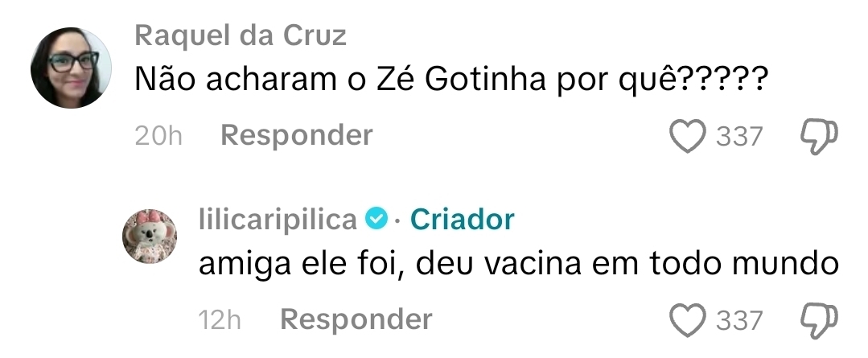Click the blue verified badge beside lilicaripilica
Screen dimensions: 868x358
pyautogui.click(x=377, y=219)
